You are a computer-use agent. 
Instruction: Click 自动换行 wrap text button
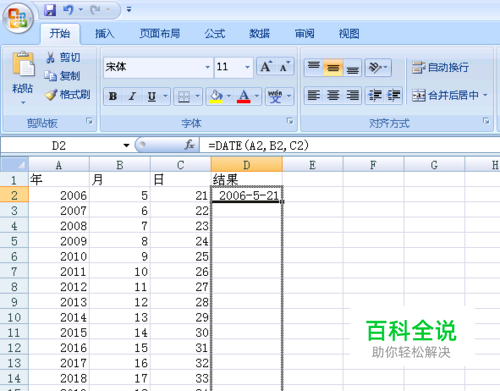[x=441, y=67]
